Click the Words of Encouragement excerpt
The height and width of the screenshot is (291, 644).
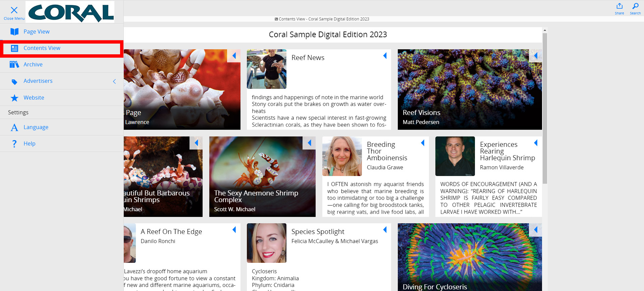(x=489, y=198)
